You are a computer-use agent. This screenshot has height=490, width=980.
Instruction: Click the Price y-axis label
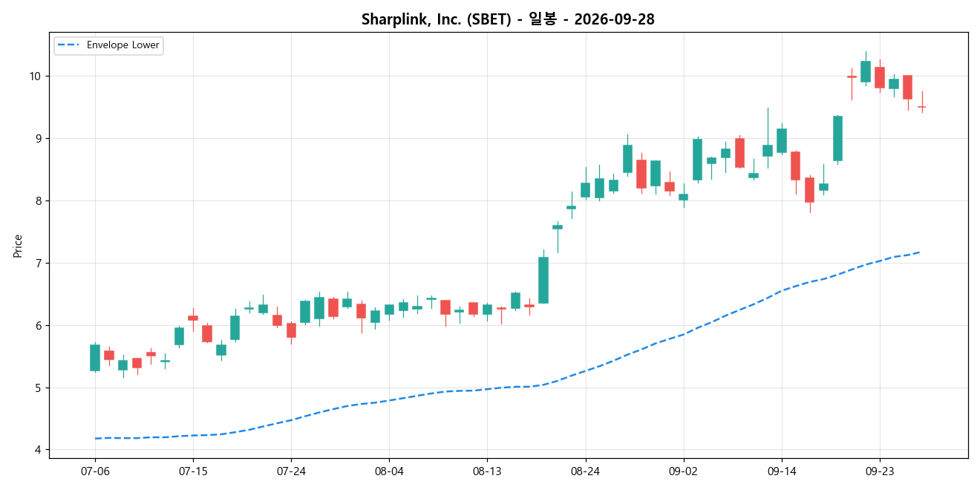coord(18,246)
